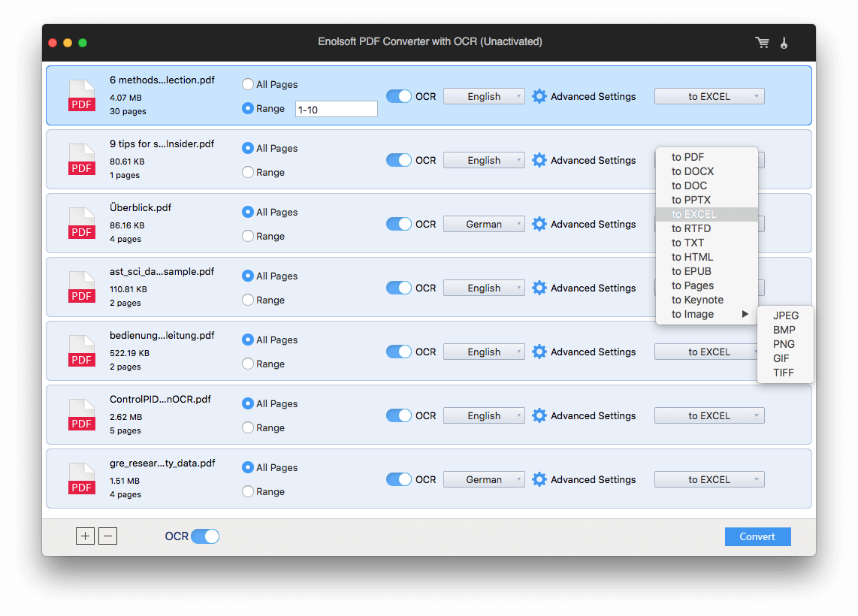Select All Pages radio for ControlPID...nOCR.pdf

coord(248,403)
